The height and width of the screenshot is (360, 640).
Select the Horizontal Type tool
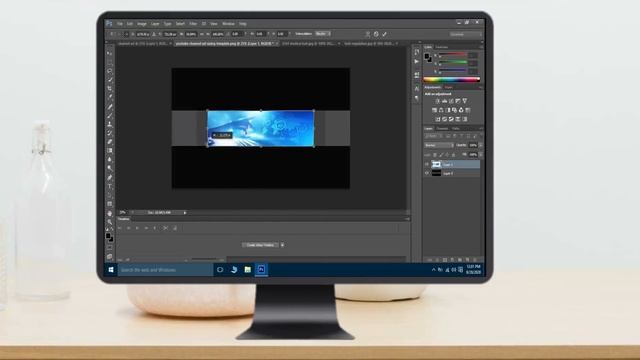(x=109, y=186)
